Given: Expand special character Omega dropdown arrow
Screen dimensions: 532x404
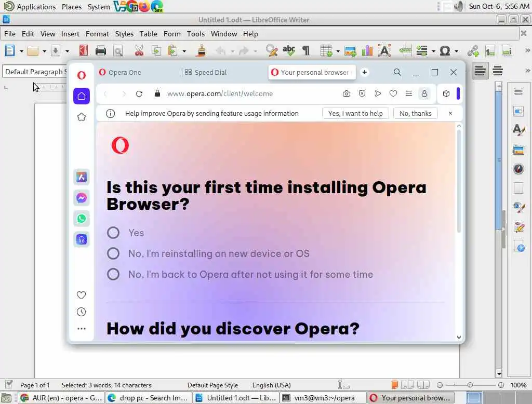Looking at the screenshot, I should tap(456, 51).
